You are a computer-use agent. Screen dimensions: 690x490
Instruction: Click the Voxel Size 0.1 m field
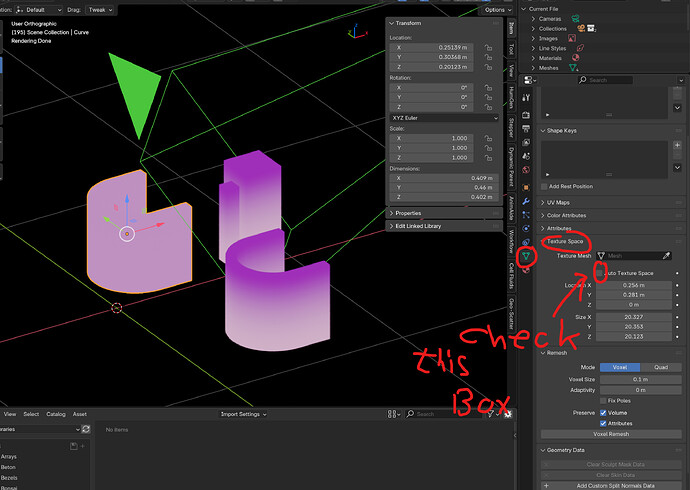pos(641,379)
